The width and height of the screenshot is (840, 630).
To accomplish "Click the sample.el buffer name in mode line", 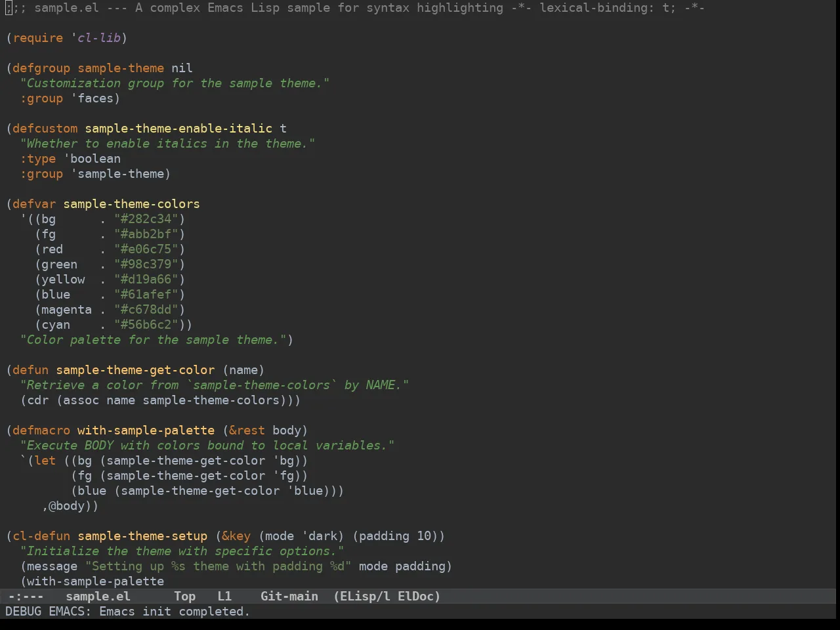I will [x=98, y=597].
